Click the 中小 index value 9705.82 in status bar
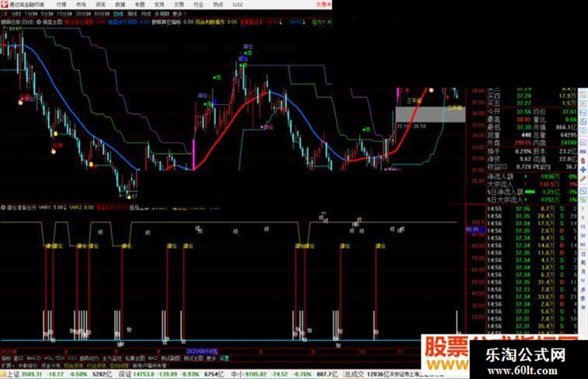The image size is (588, 379). click(254, 374)
